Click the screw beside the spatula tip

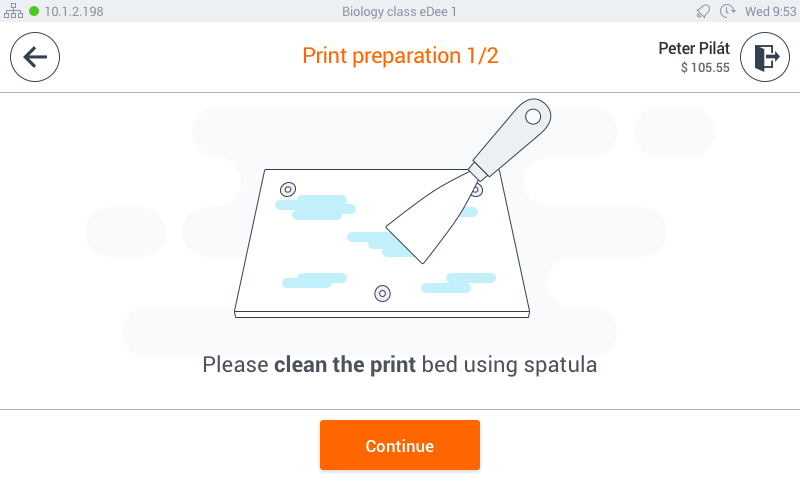476,189
